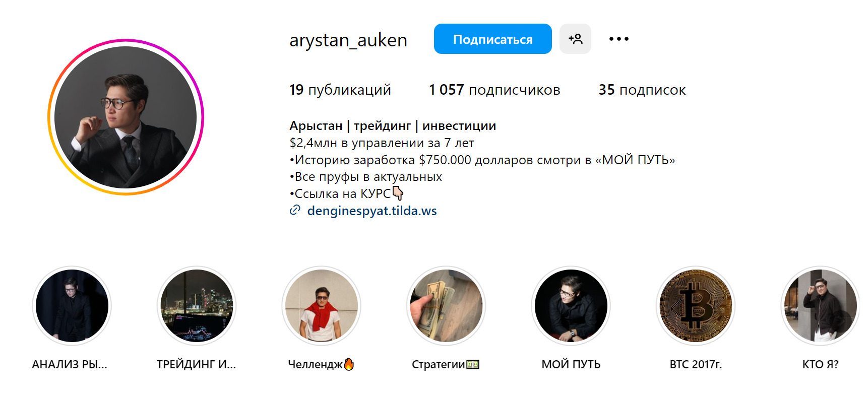
Task: Open the three-dot options menu
Action: pos(618,39)
